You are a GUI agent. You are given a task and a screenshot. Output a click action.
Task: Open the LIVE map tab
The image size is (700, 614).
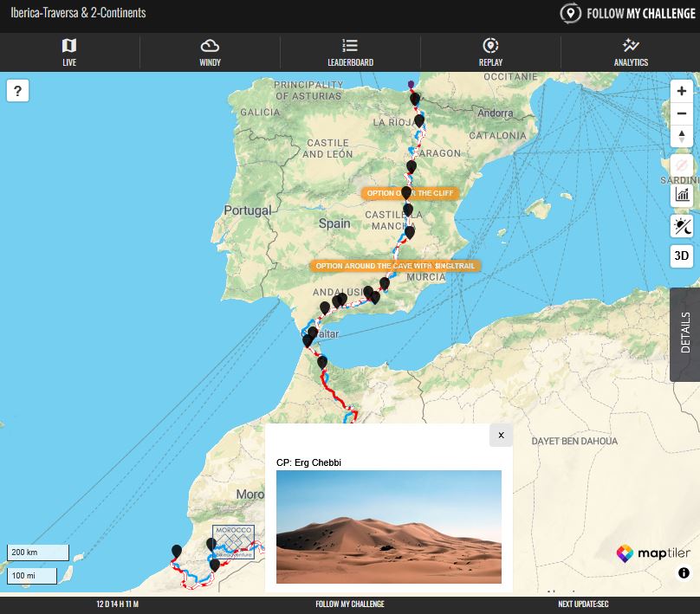click(69, 52)
